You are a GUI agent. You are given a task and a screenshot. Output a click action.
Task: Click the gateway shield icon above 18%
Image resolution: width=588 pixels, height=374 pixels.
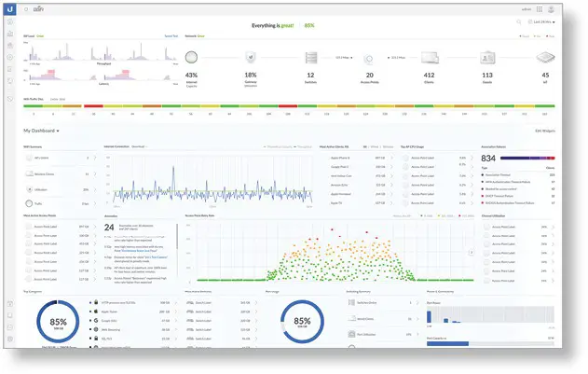pyautogui.click(x=251, y=58)
